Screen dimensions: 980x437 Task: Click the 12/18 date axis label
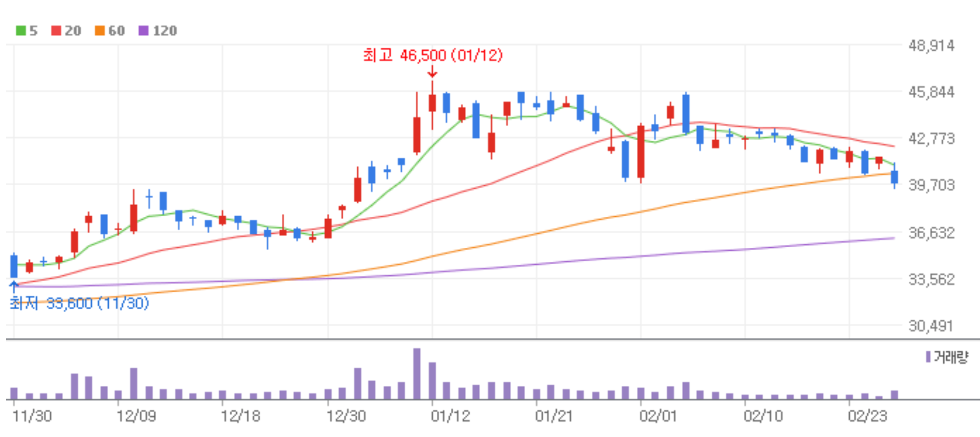pos(241,416)
